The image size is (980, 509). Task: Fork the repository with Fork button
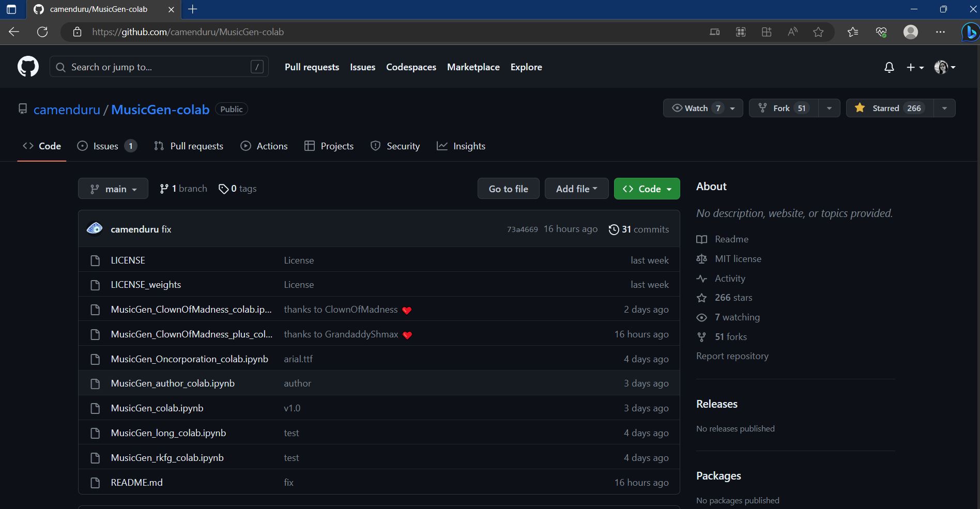(x=784, y=108)
